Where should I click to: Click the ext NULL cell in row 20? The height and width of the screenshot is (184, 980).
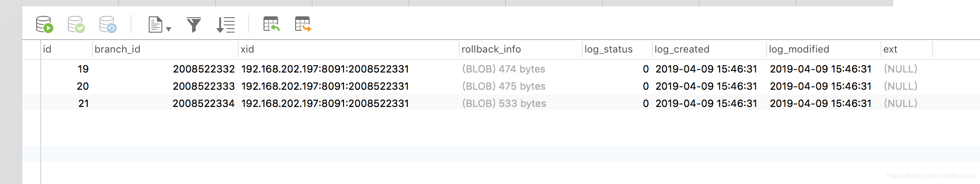click(x=900, y=86)
